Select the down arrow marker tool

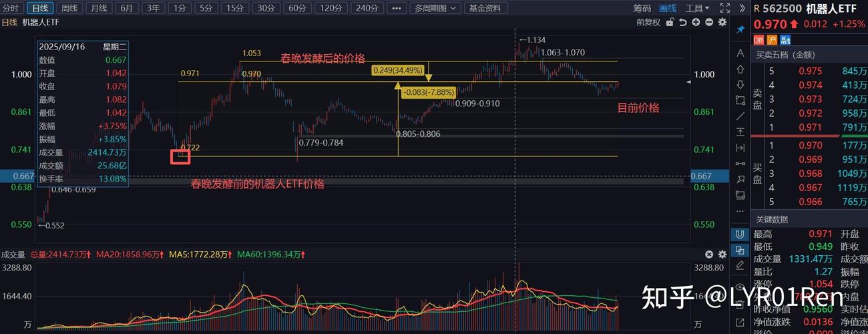[740, 85]
